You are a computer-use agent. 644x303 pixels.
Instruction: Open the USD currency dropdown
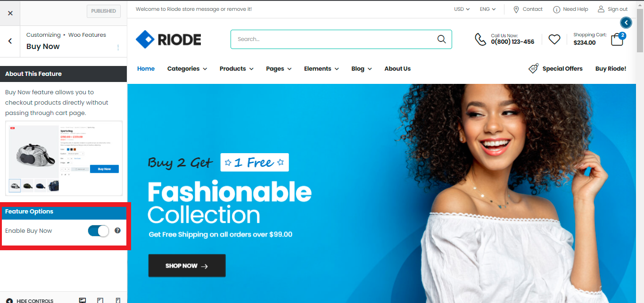pyautogui.click(x=462, y=9)
